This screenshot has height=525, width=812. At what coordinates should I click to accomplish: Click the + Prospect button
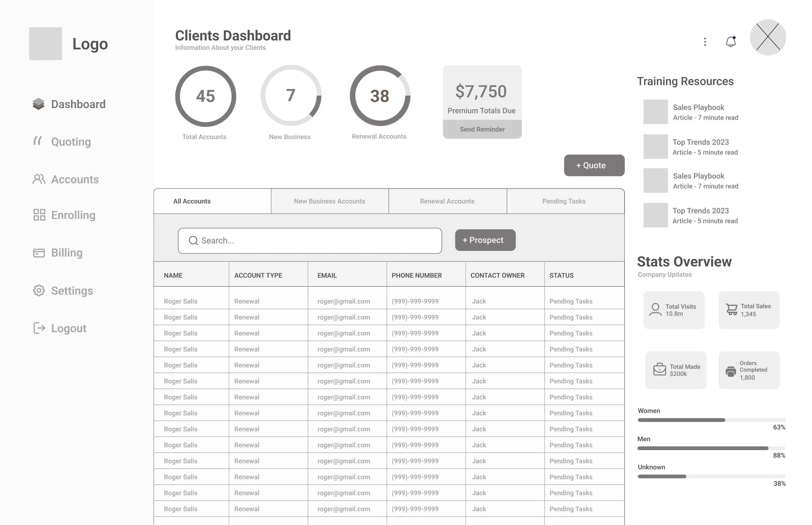(x=485, y=240)
